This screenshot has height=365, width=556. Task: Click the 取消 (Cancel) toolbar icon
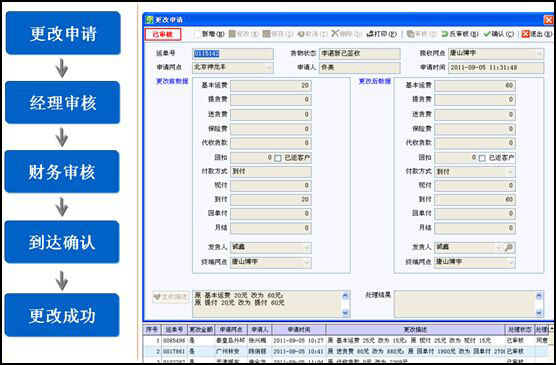tap(301, 34)
